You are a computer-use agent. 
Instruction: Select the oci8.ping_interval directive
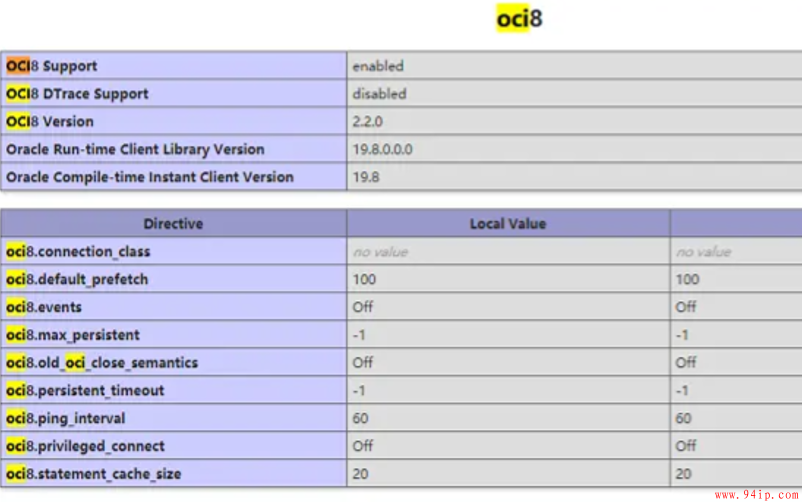[65, 419]
